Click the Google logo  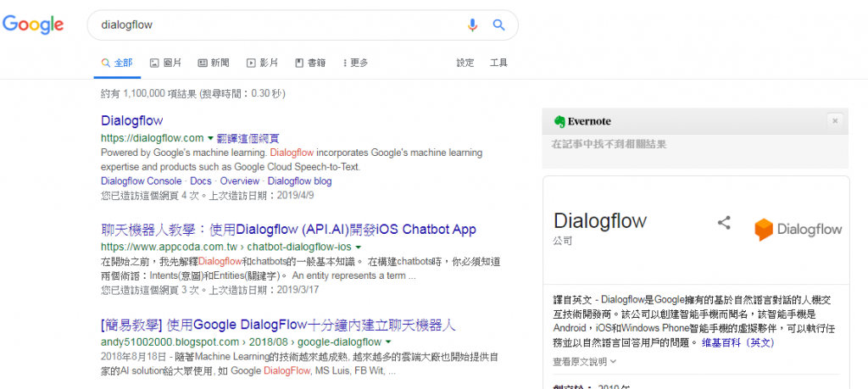(33, 25)
